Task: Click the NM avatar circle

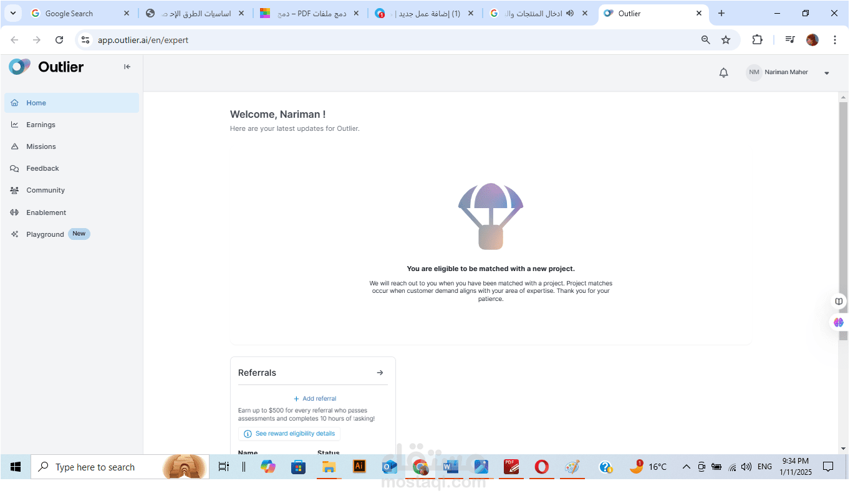Action: coord(754,72)
